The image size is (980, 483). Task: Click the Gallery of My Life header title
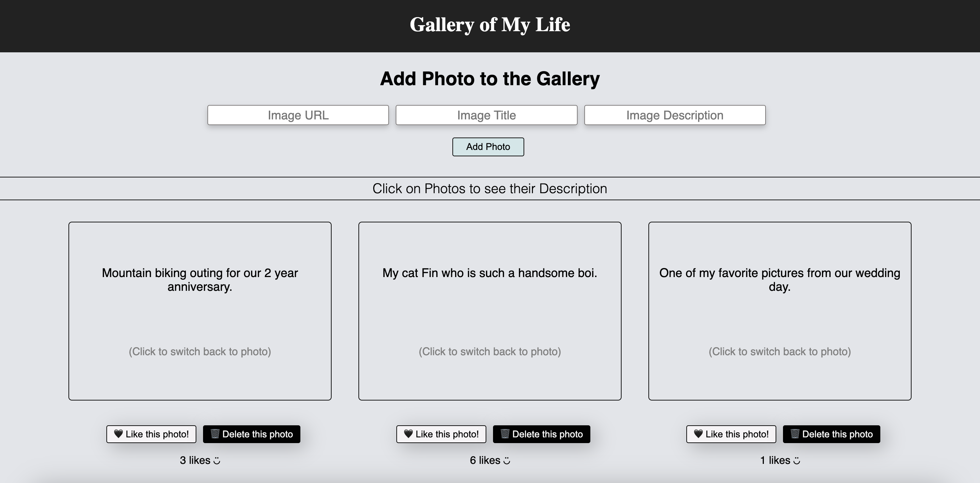pos(490,25)
